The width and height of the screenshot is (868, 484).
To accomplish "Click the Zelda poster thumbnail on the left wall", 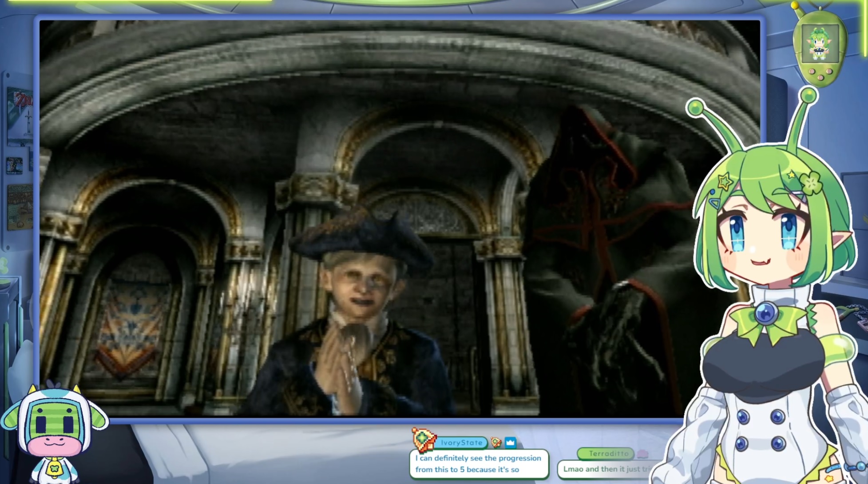I will (x=20, y=116).
